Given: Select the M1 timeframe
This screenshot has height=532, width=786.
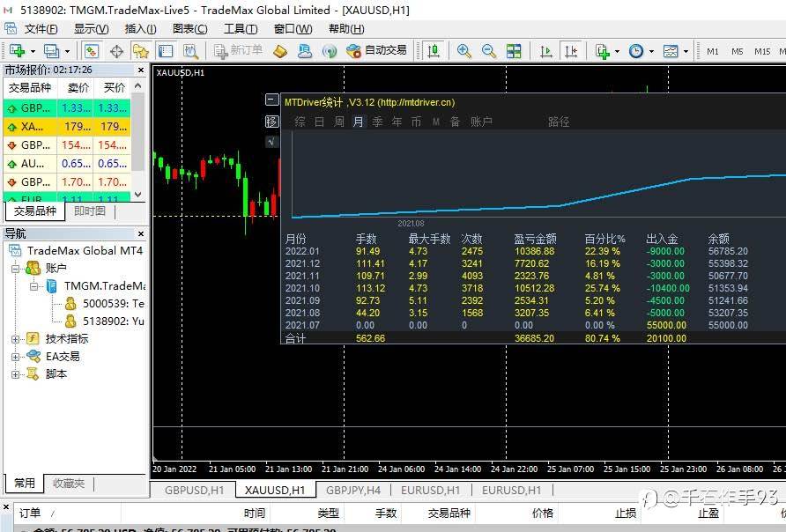Looking at the screenshot, I should tap(712, 51).
